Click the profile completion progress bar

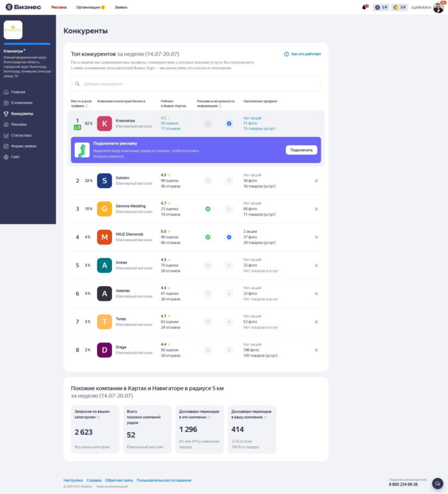[27, 44]
